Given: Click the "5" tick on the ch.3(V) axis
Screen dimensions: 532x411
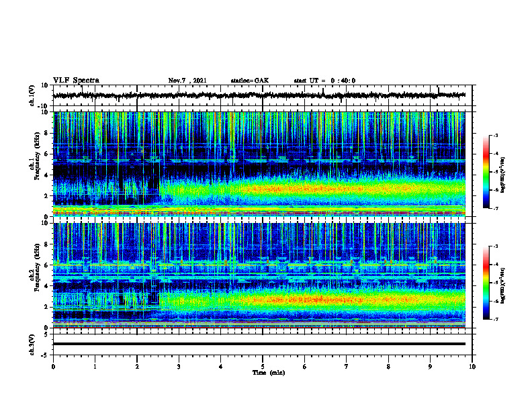Looking at the screenshot, I should 47,334.
